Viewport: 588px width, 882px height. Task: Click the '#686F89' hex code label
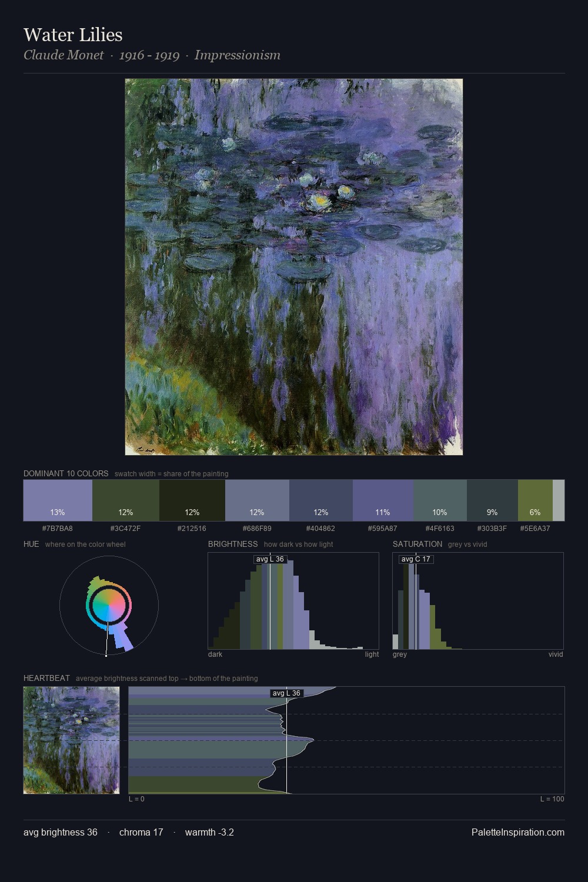coord(257,529)
